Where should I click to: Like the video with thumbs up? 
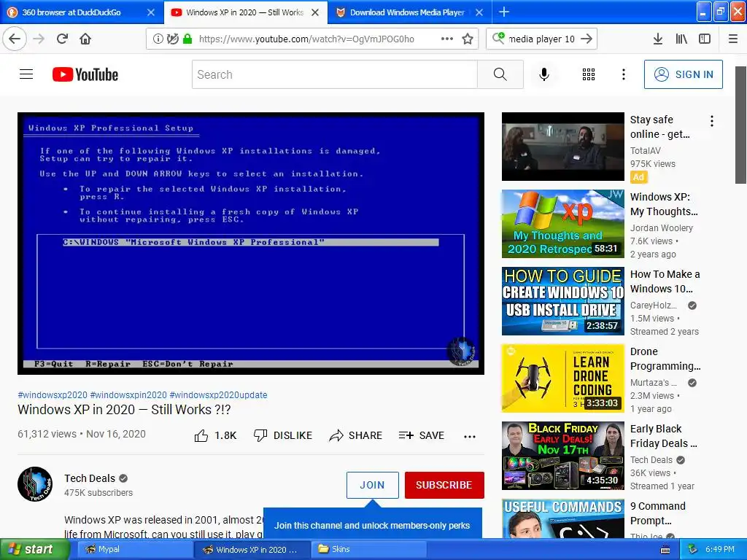tap(215, 435)
